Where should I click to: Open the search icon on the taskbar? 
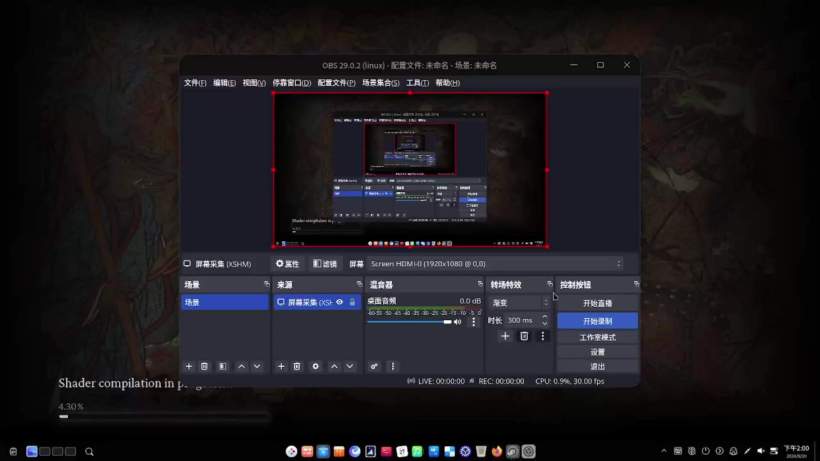coord(89,452)
